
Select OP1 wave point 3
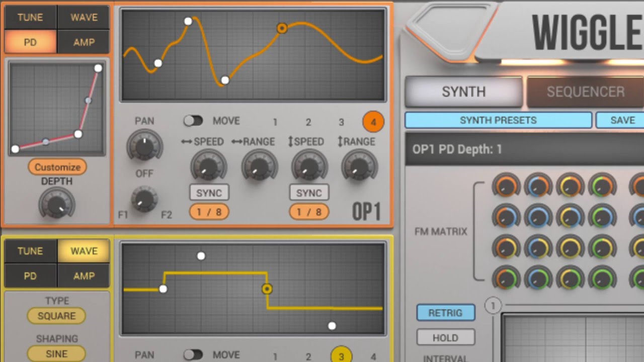tap(341, 122)
